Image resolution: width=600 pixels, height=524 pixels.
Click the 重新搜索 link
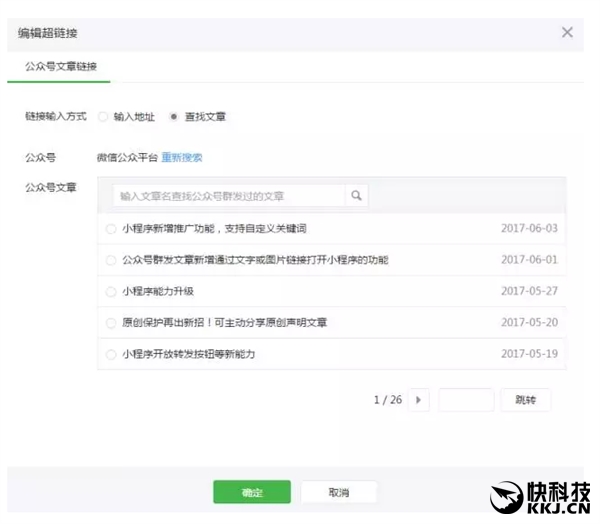182,157
